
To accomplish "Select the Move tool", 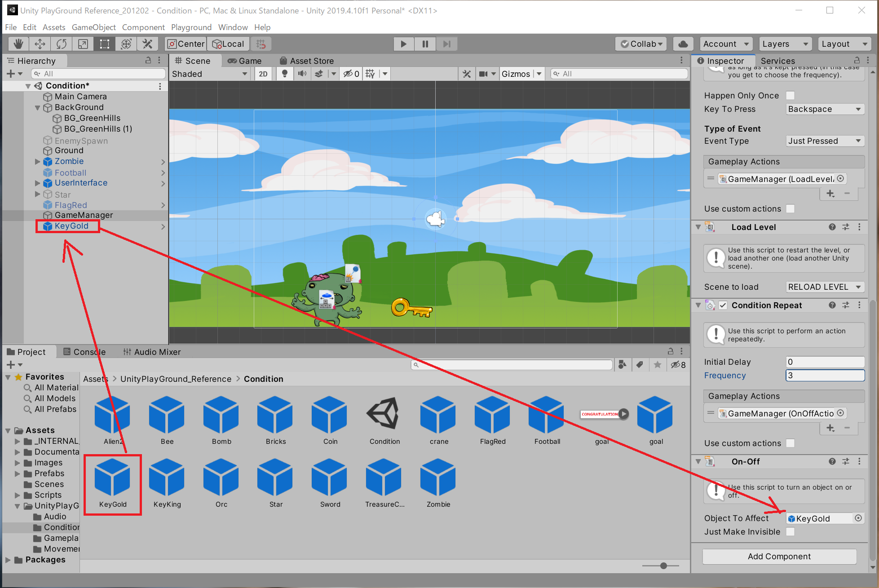I will click(40, 44).
